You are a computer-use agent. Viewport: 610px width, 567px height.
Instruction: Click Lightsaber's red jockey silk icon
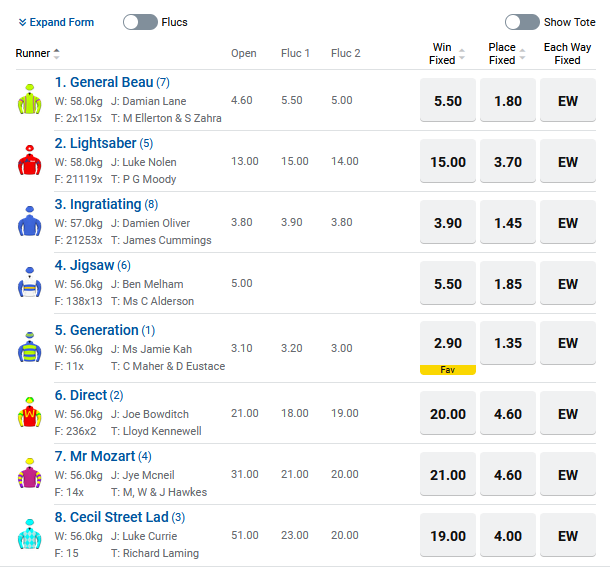click(x=28, y=161)
